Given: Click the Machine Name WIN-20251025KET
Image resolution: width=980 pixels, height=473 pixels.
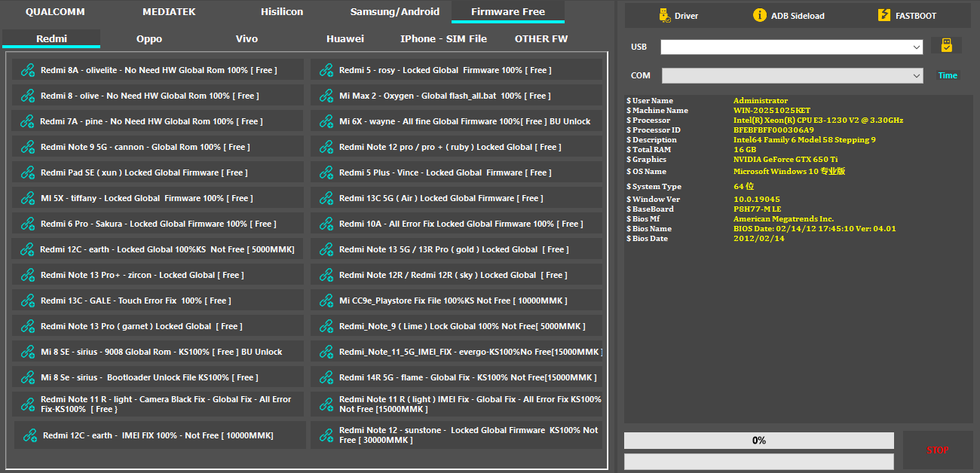Looking at the screenshot, I should tap(771, 111).
